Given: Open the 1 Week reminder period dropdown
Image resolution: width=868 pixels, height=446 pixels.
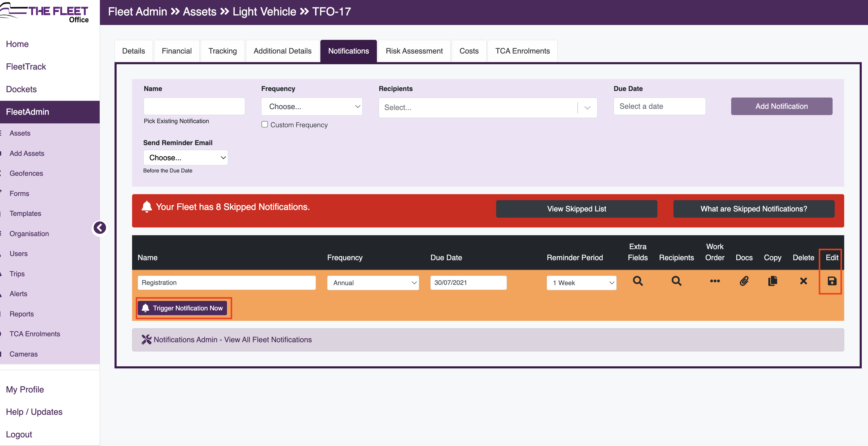Looking at the screenshot, I should tap(581, 283).
